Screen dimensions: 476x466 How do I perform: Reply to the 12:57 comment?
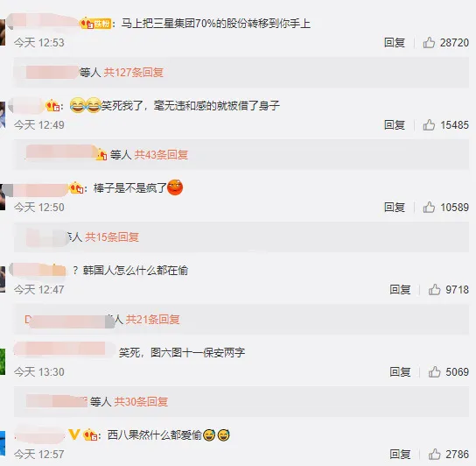click(x=400, y=455)
